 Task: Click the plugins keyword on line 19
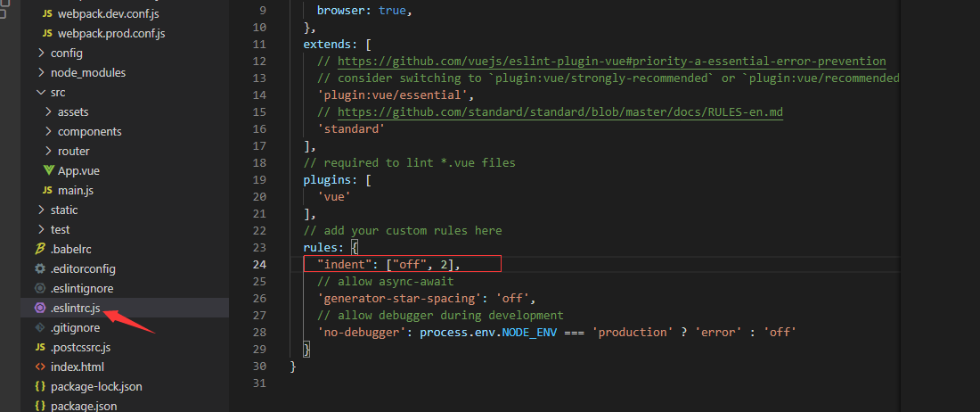(x=327, y=179)
